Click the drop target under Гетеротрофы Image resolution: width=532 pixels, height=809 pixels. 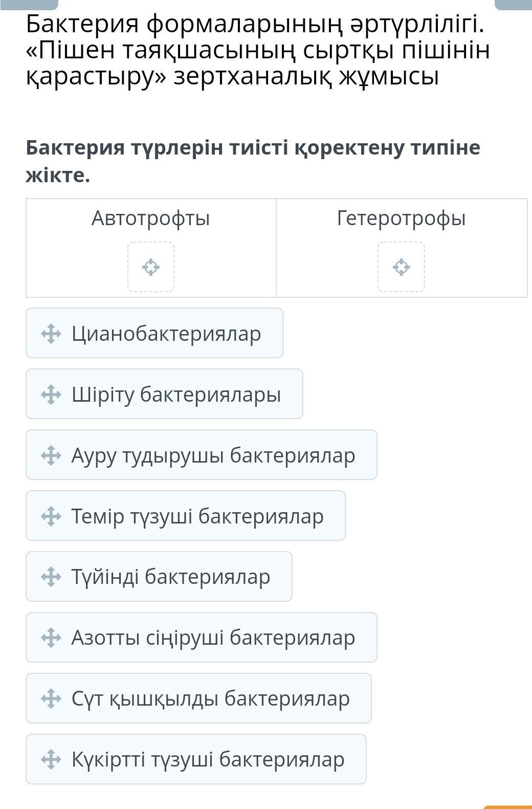click(402, 267)
